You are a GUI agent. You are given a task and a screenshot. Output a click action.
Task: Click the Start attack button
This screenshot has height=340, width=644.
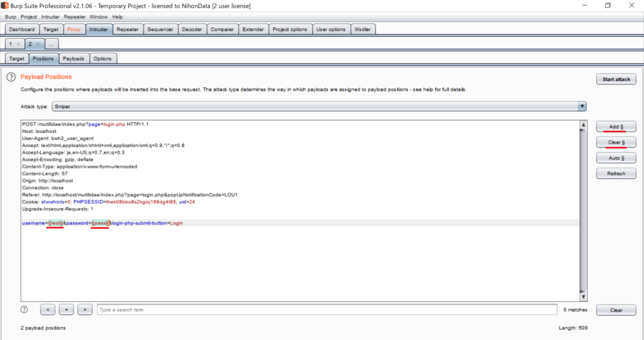click(616, 79)
